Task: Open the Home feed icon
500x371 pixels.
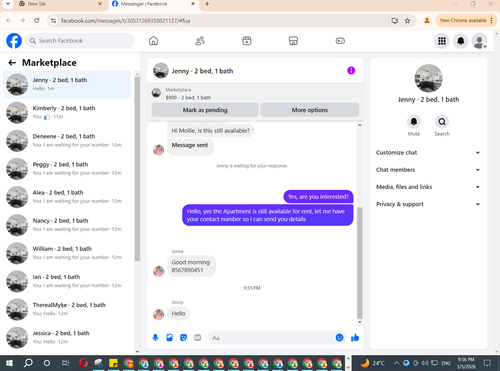Action: pyautogui.click(x=153, y=41)
